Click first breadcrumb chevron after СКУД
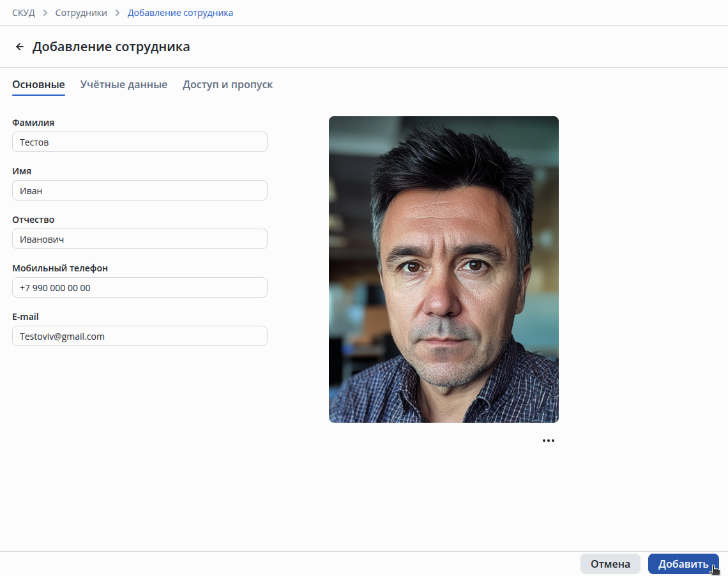The height and width of the screenshot is (576, 728). (x=45, y=13)
